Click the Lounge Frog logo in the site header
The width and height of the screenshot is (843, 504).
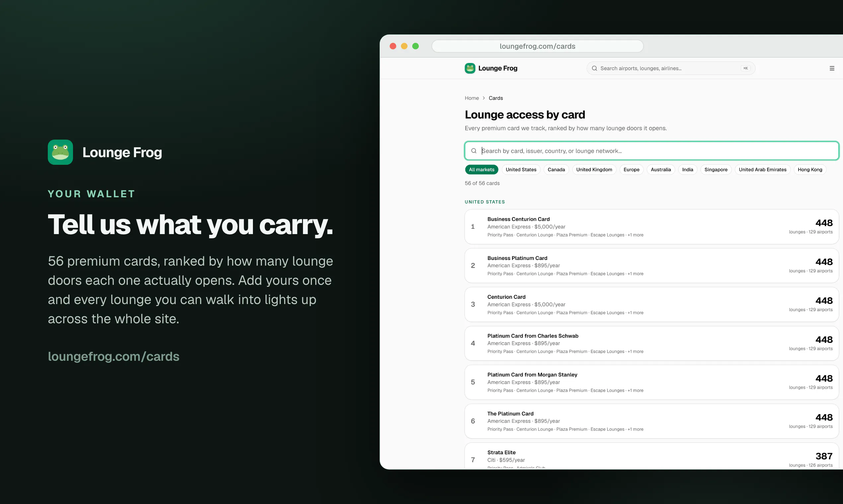(470, 68)
